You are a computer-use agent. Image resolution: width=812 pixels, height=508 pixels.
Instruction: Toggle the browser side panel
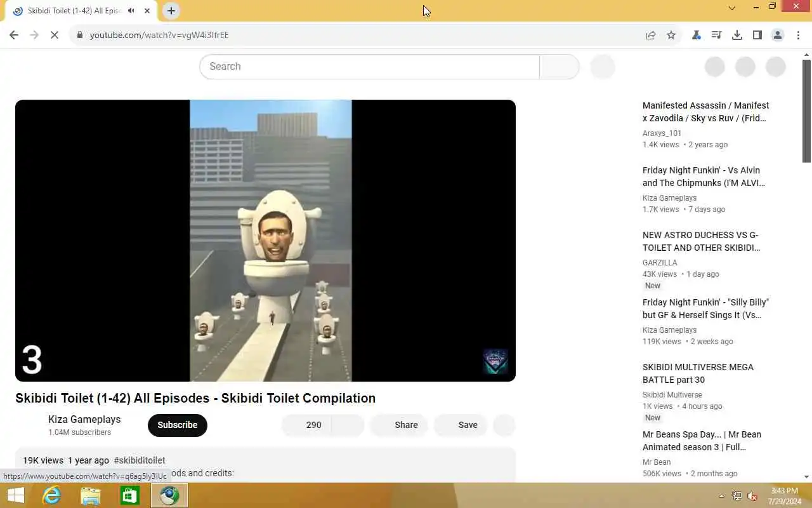[x=757, y=35]
